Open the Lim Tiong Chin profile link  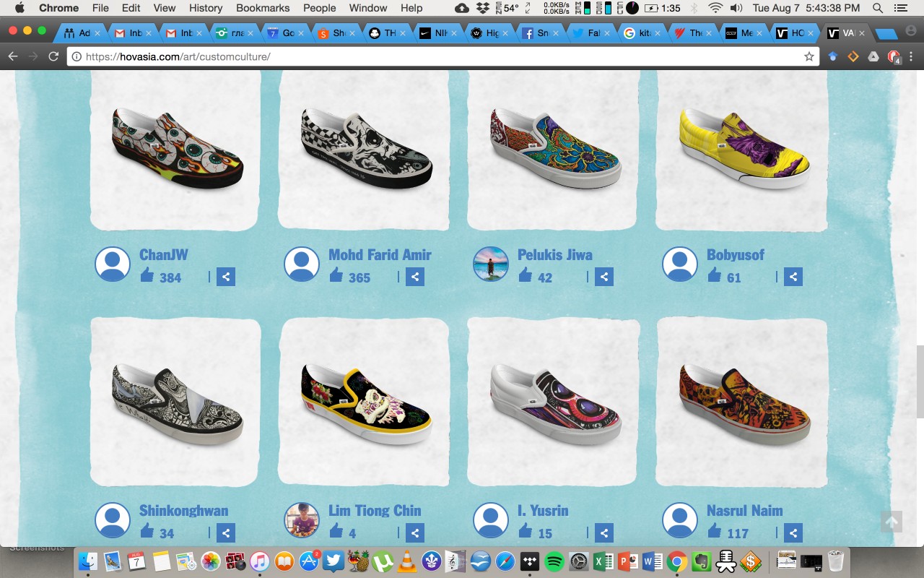(375, 510)
